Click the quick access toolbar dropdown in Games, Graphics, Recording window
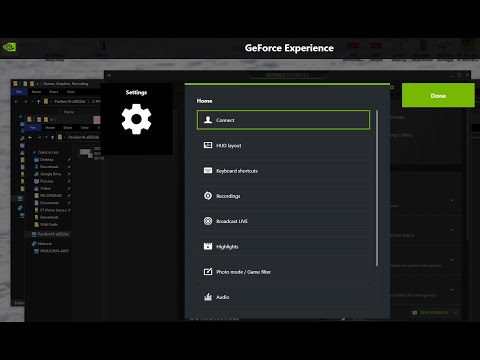Screen dimensions: 480x360 point(37,84)
